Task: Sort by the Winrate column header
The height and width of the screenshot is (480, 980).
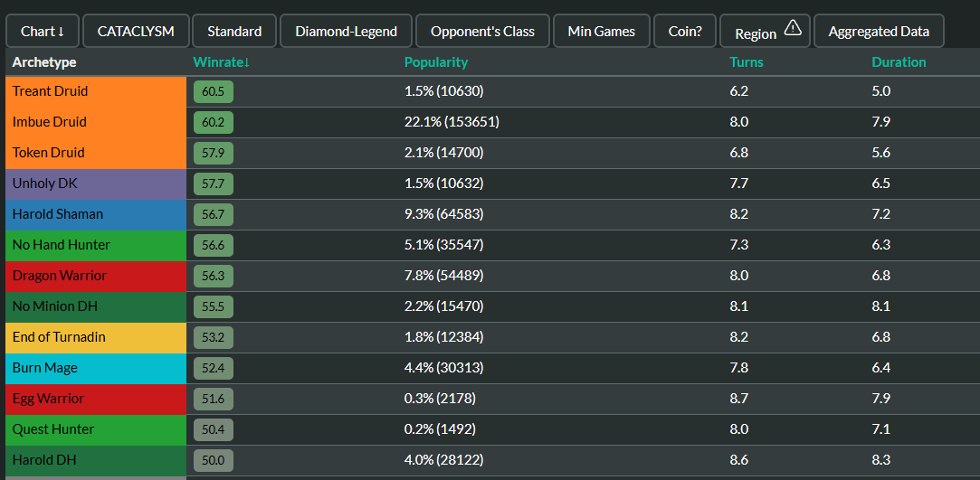Action: [222, 62]
